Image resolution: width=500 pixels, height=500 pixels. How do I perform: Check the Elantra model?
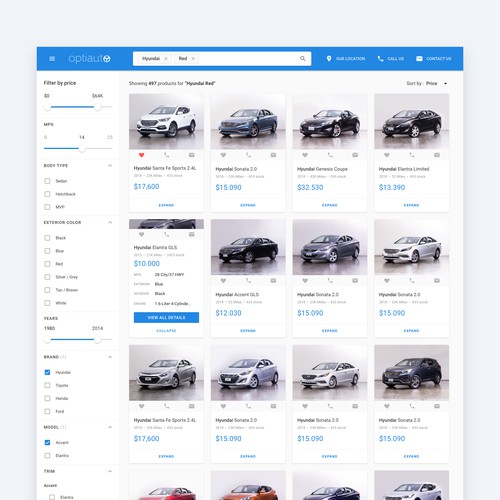coord(47,456)
